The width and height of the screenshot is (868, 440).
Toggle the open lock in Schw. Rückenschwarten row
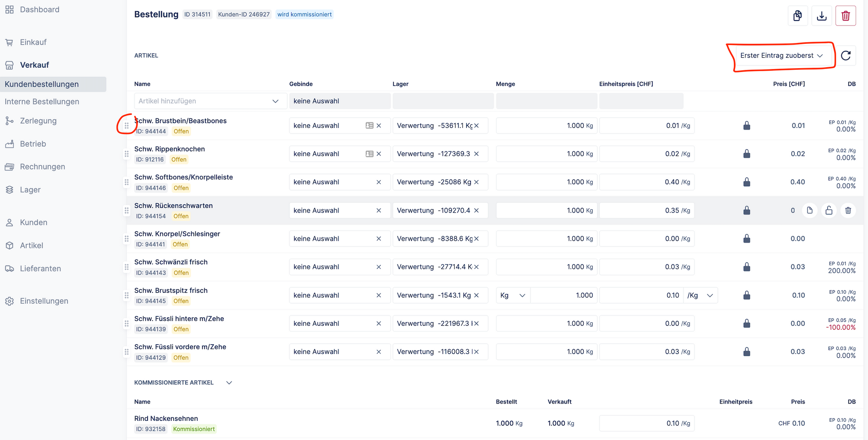[x=829, y=210]
